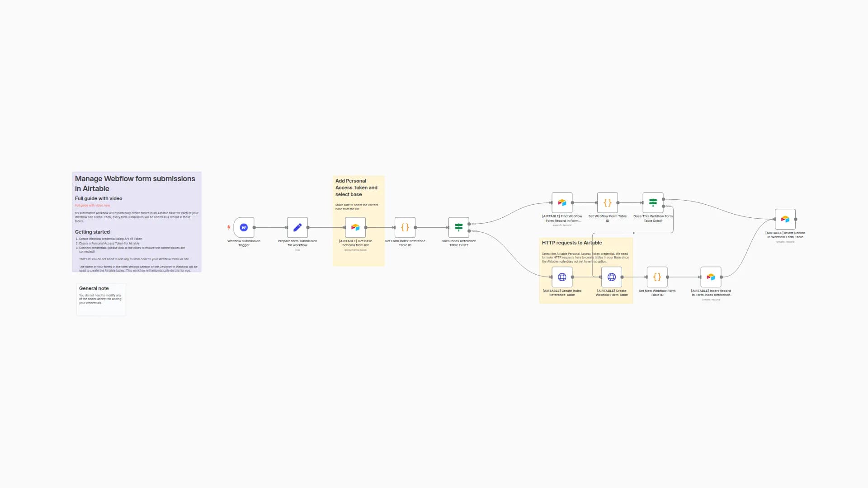Viewport: 868px width, 488px height.
Task: Select the Manage Webflow form submissions sticky note
Action: [137, 222]
